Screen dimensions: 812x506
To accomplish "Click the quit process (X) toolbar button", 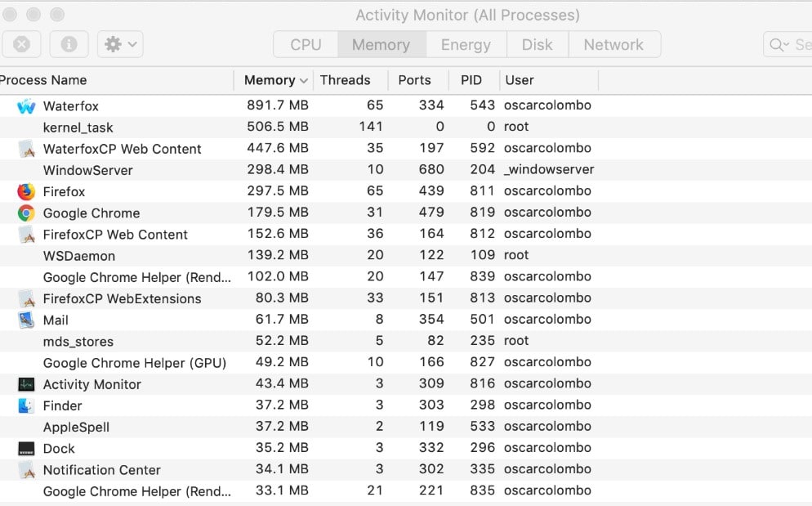I will tap(21, 44).
